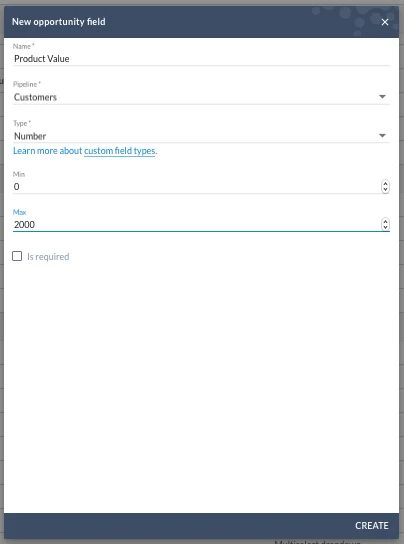
Task: Enable the Is required checkbox
Action: point(17,256)
